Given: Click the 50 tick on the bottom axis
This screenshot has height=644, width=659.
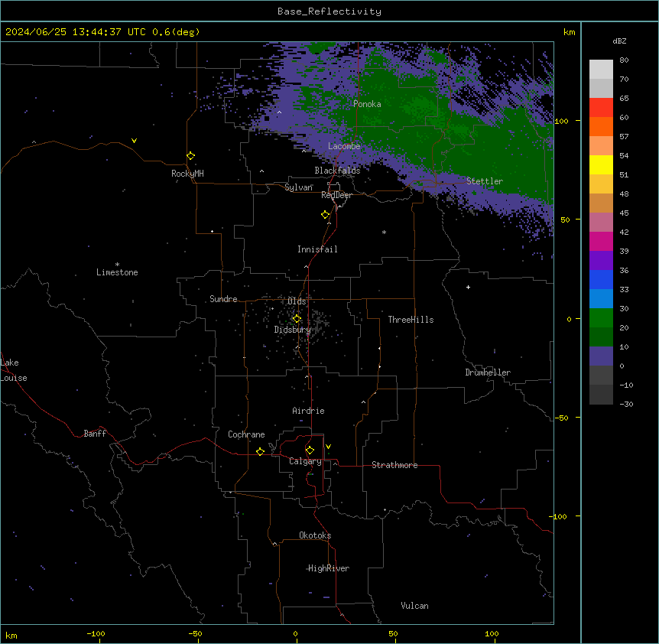Looking at the screenshot, I should pyautogui.click(x=393, y=633).
